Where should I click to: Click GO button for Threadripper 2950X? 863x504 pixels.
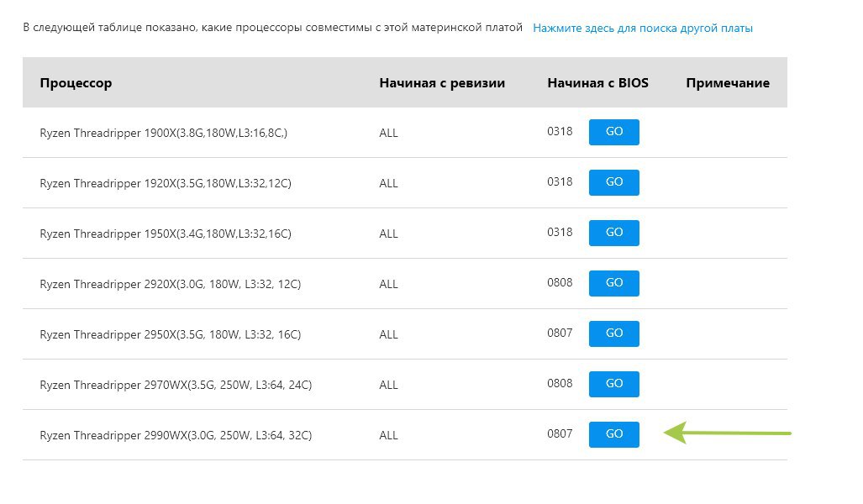click(613, 334)
